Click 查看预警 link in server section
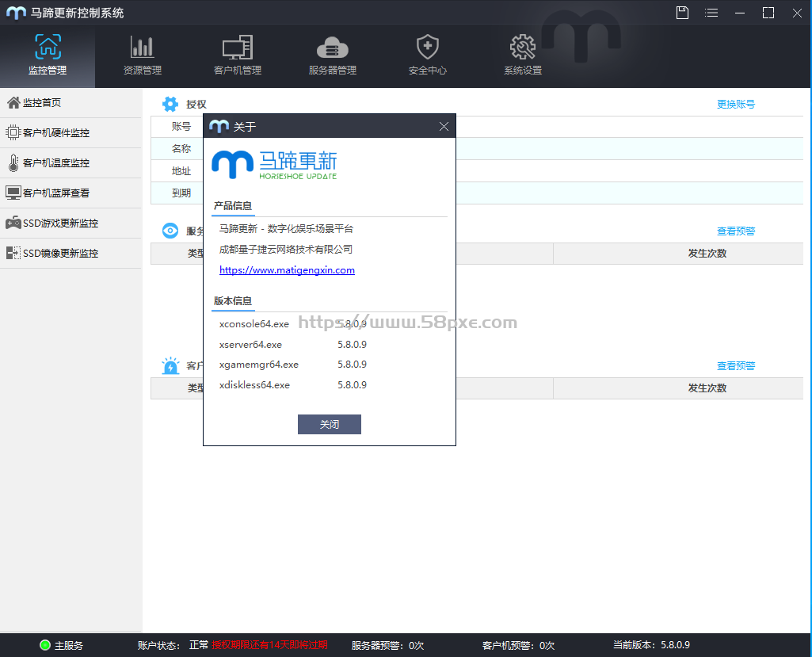The image size is (812, 657). pos(735,231)
